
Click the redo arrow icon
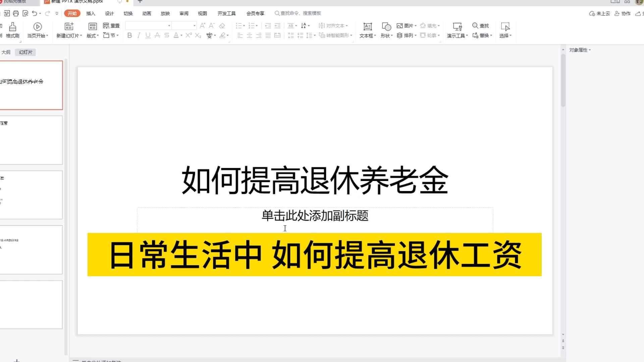coord(47,13)
